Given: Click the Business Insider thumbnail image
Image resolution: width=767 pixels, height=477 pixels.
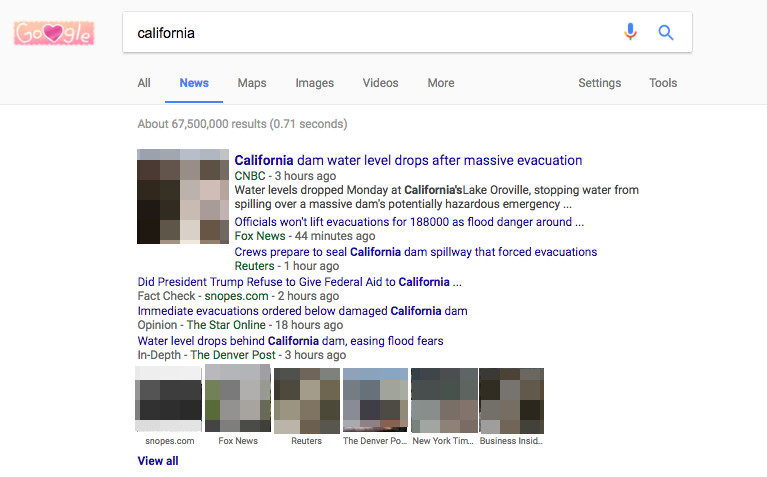Looking at the screenshot, I should (511, 400).
